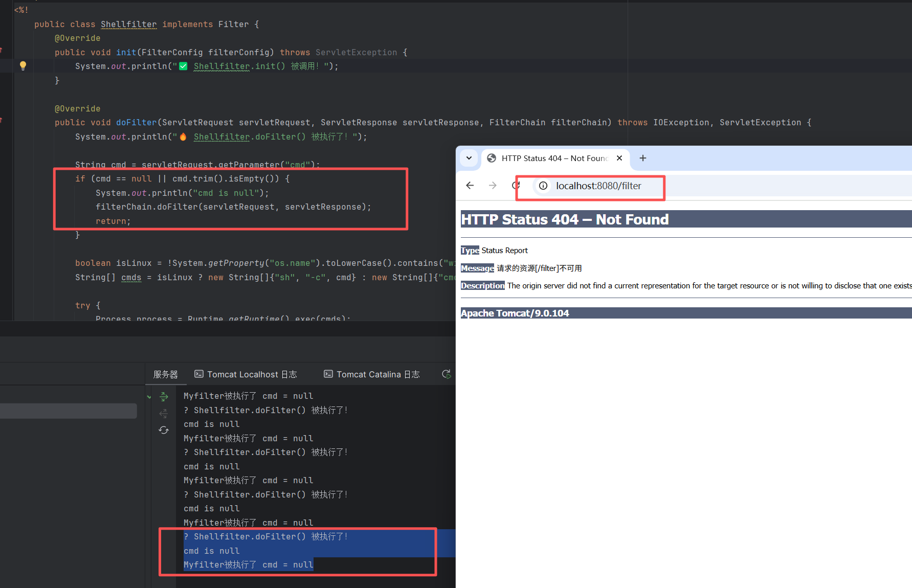
Task: Click the yellow lightbulb quick-fix icon
Action: pos(23,65)
